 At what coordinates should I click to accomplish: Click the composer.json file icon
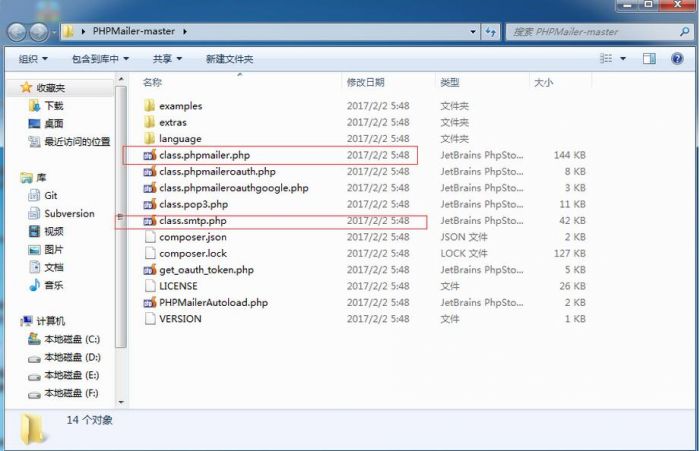150,237
